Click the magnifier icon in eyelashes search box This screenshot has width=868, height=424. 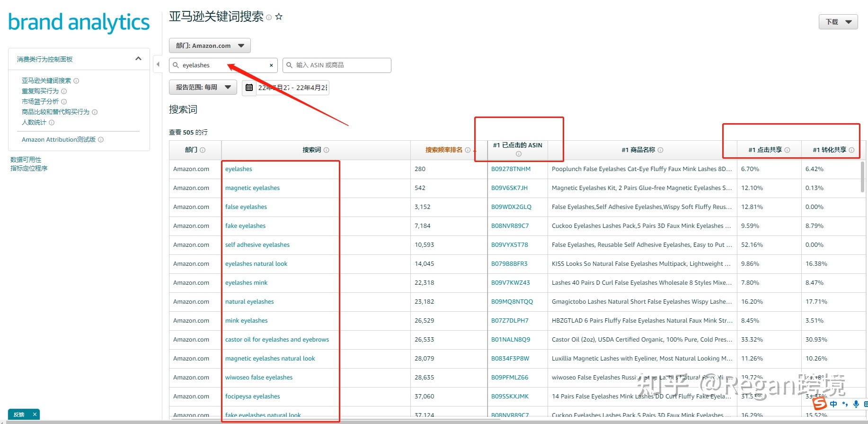pos(176,65)
